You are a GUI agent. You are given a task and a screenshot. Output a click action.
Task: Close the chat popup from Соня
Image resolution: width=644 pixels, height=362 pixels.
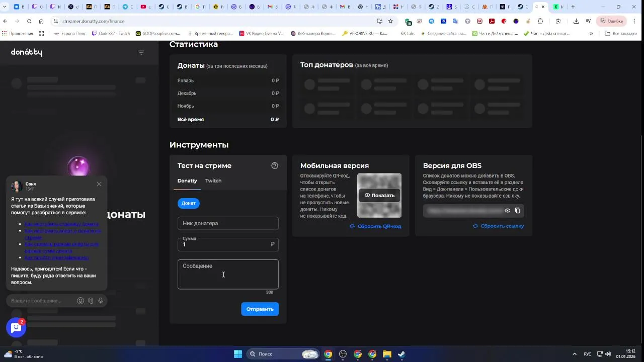click(99, 184)
